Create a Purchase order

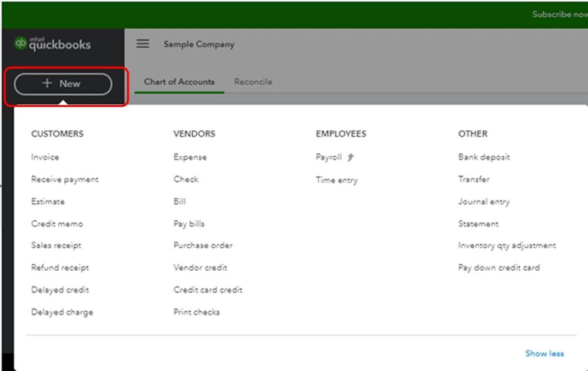pyautogui.click(x=203, y=245)
